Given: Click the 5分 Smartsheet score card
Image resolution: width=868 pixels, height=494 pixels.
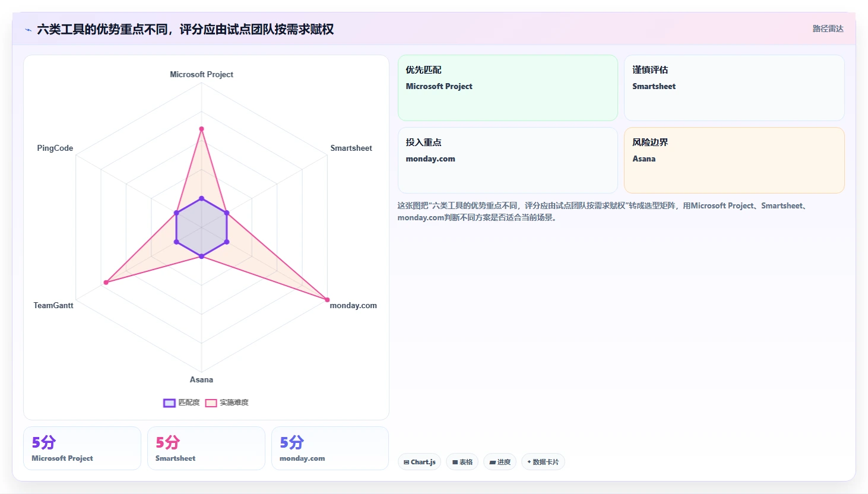Looking at the screenshot, I should [206, 448].
